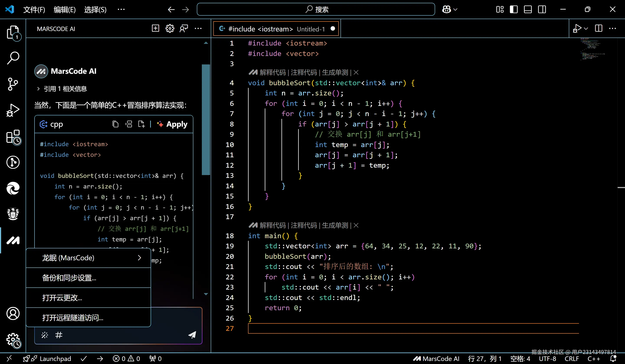This screenshot has width=625, height=364.
Task: Select 备份和同步设置... menu entry
Action: (69, 278)
